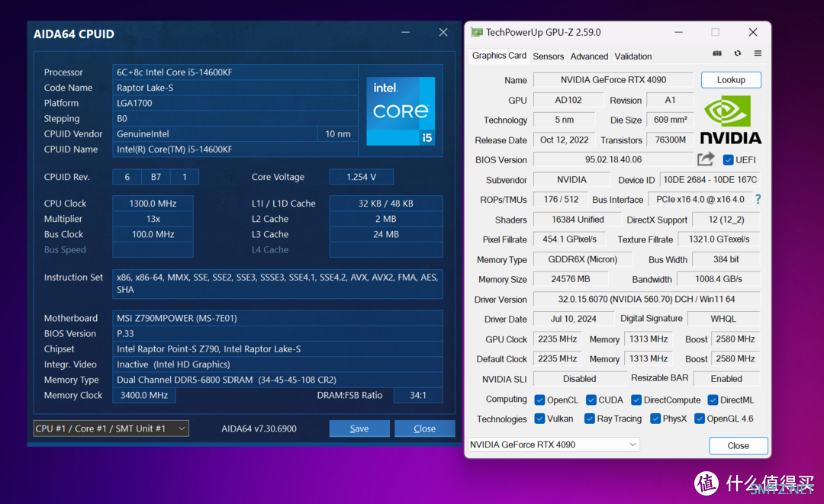Click BIOS share/export arrow icon in GPU-Z

click(x=706, y=159)
